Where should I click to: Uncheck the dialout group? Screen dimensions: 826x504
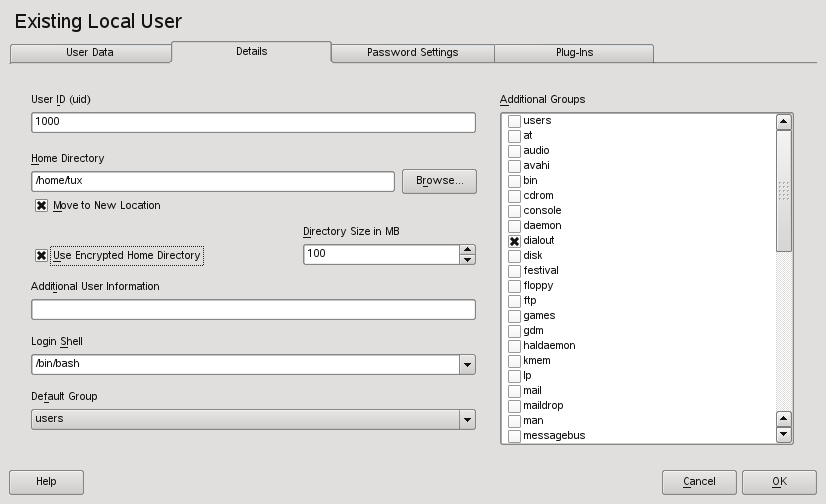[514, 241]
